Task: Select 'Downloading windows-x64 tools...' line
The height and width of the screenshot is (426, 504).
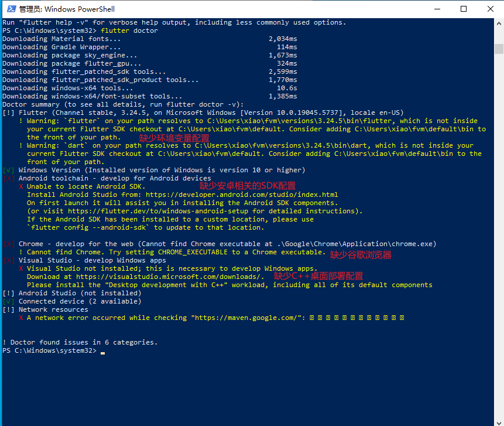Action: [67, 88]
